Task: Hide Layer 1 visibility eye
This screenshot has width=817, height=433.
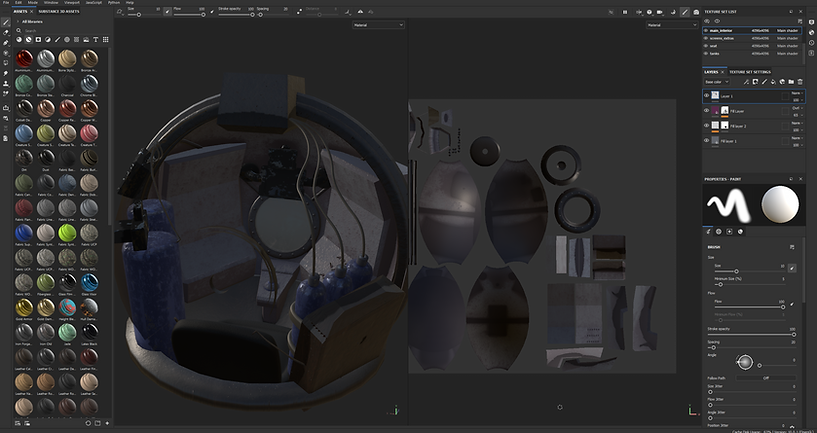Action: (707, 95)
